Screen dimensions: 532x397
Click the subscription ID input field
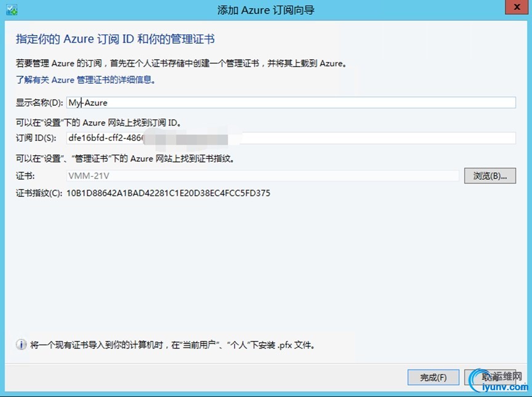click(x=291, y=138)
